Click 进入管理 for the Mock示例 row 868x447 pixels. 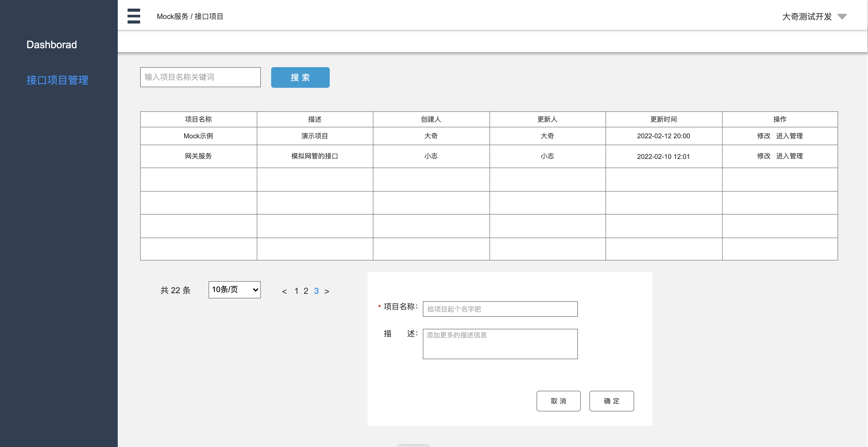pos(789,136)
